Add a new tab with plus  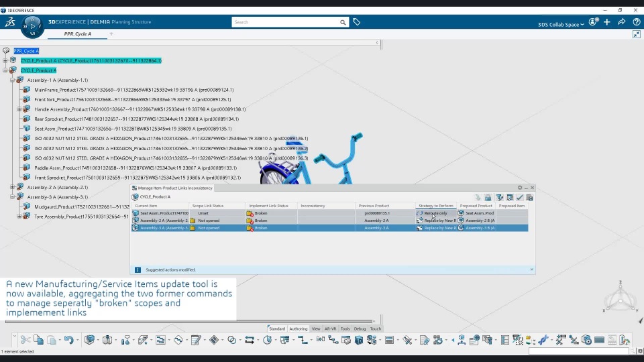(111, 34)
